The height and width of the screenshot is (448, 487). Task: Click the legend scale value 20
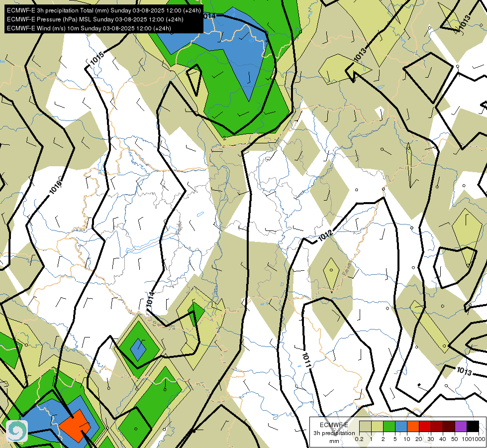pyautogui.click(x=419, y=439)
